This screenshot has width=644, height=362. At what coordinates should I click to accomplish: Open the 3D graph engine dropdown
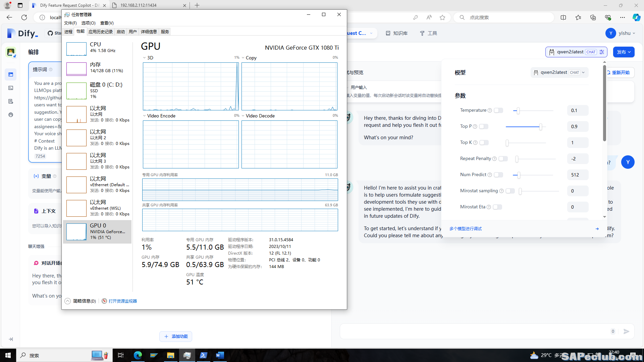coord(145,58)
